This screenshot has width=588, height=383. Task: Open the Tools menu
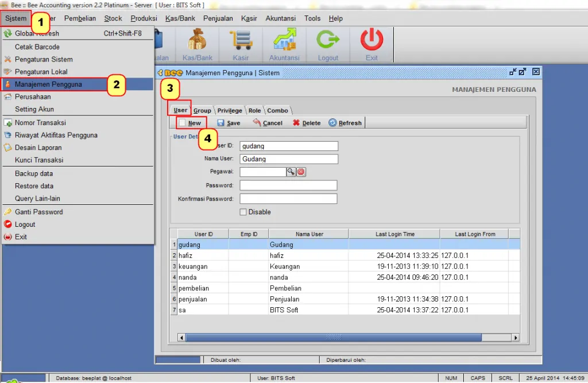(312, 18)
